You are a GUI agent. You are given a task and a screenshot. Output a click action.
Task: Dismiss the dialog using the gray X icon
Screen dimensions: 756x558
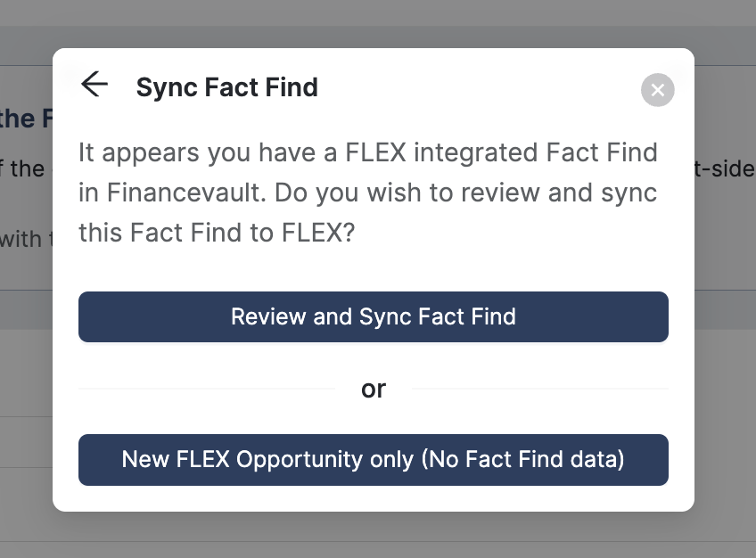657,89
